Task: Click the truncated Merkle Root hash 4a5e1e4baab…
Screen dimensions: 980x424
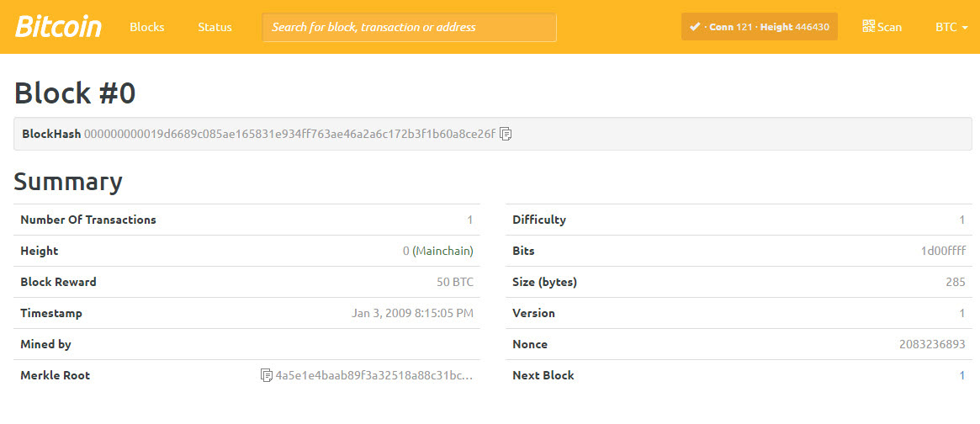Action: [374, 375]
